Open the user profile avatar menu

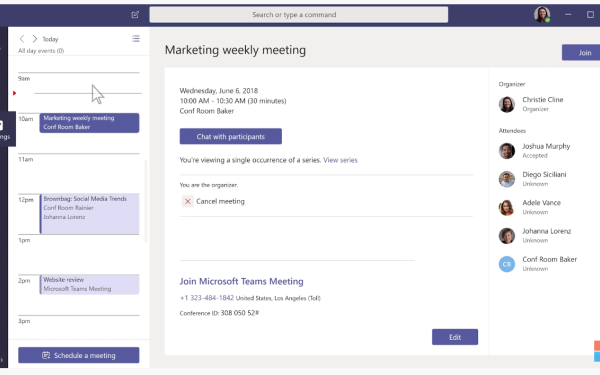pyautogui.click(x=542, y=15)
